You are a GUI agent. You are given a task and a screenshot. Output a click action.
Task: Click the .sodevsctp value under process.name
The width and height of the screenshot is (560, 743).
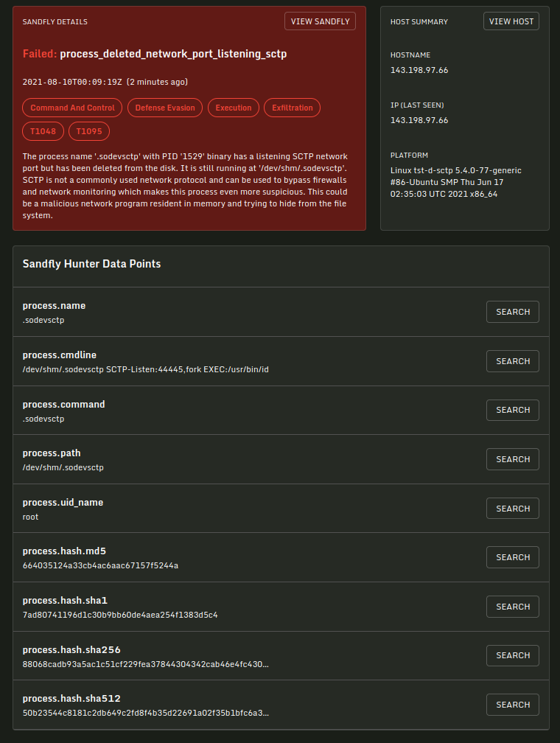pyautogui.click(x=43, y=320)
